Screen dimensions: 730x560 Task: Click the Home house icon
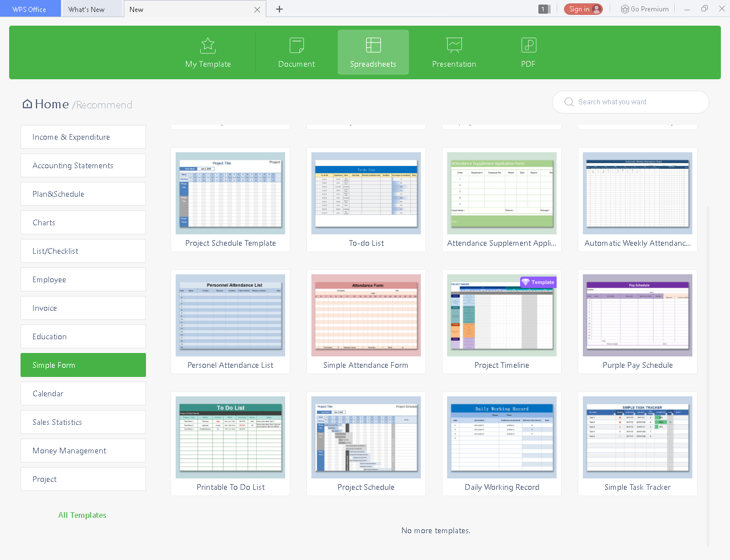27,104
